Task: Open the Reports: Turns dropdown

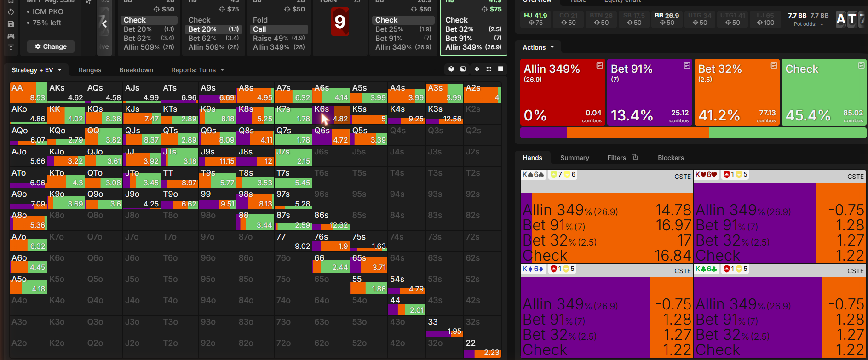Action: coord(198,70)
